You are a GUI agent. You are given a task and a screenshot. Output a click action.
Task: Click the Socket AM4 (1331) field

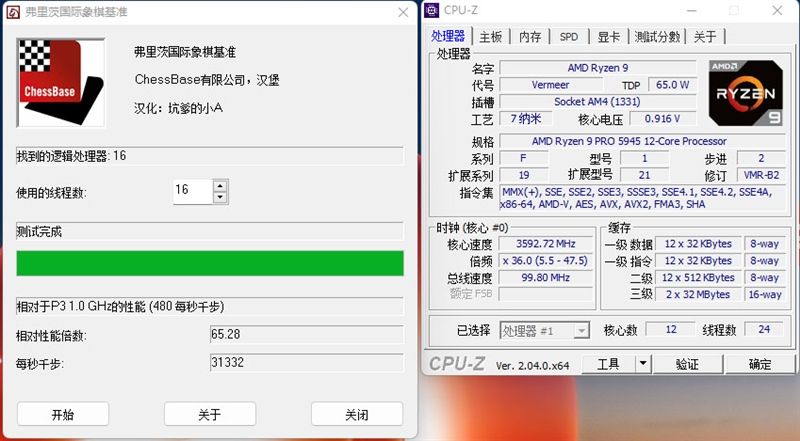(597, 102)
